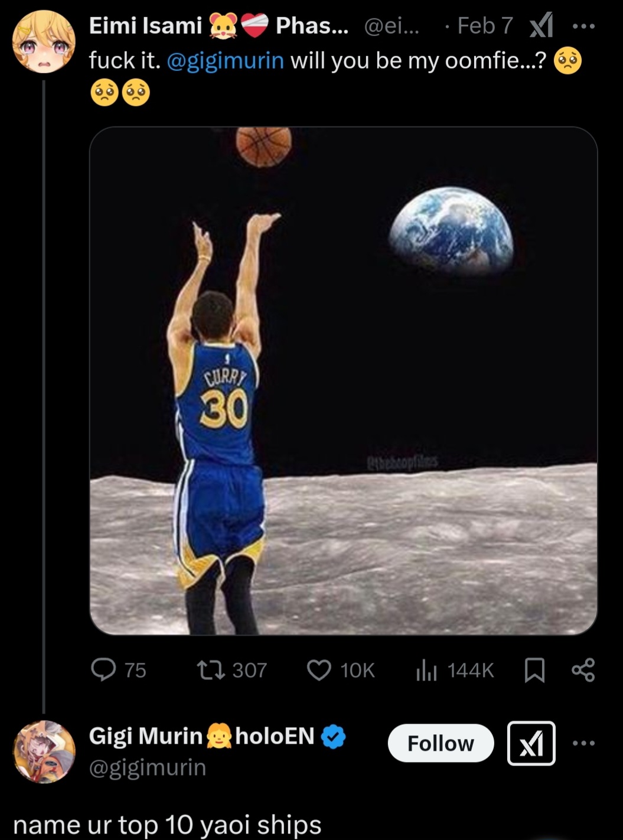This screenshot has width=623, height=840.
Task: Bookmark Eimi Isami's tweet
Action: [534, 670]
